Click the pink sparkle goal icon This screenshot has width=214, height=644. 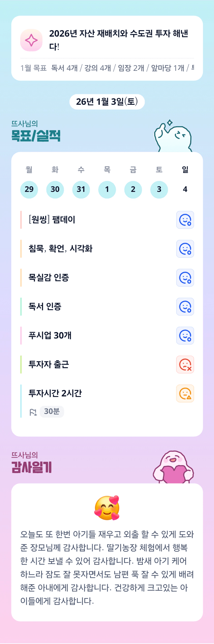[x=31, y=40]
